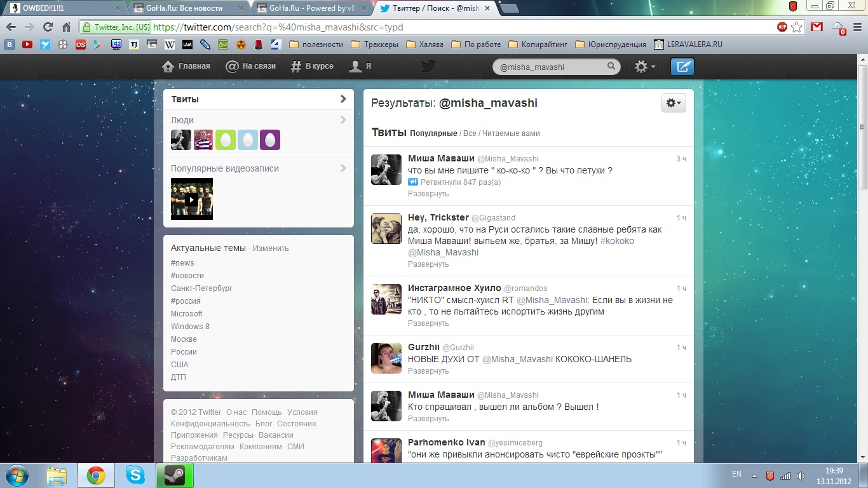Click the Gmail extension icon
868x488 pixels.
[817, 27]
